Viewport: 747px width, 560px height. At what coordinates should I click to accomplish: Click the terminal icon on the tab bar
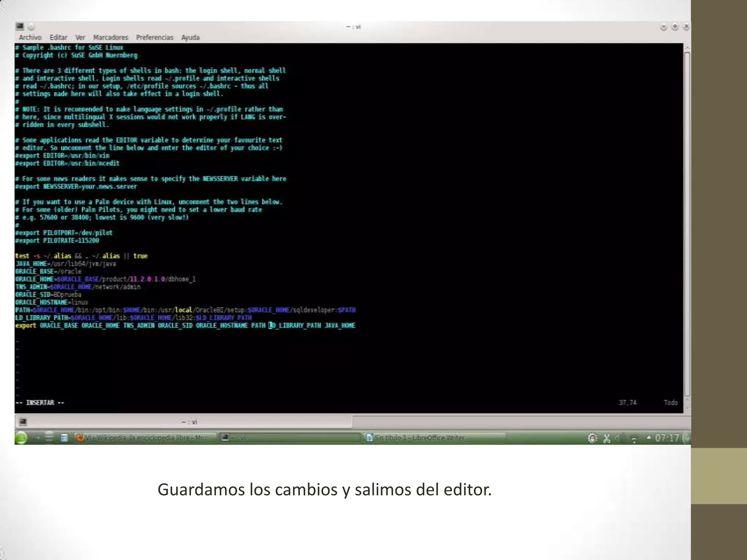(23, 422)
